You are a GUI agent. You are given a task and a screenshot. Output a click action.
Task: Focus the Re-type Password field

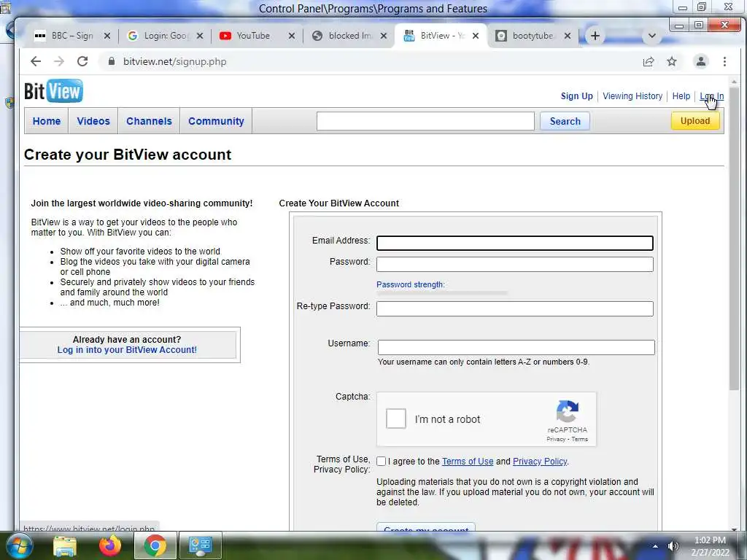(514, 308)
